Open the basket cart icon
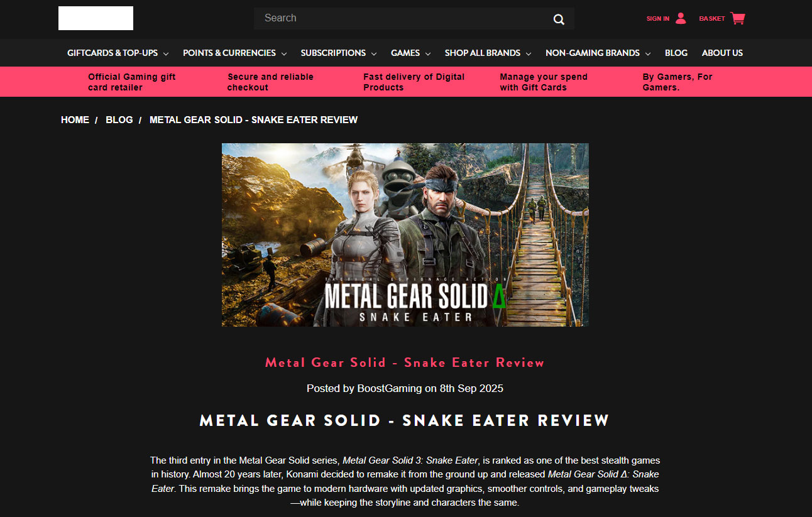The height and width of the screenshot is (517, 812). (x=738, y=18)
